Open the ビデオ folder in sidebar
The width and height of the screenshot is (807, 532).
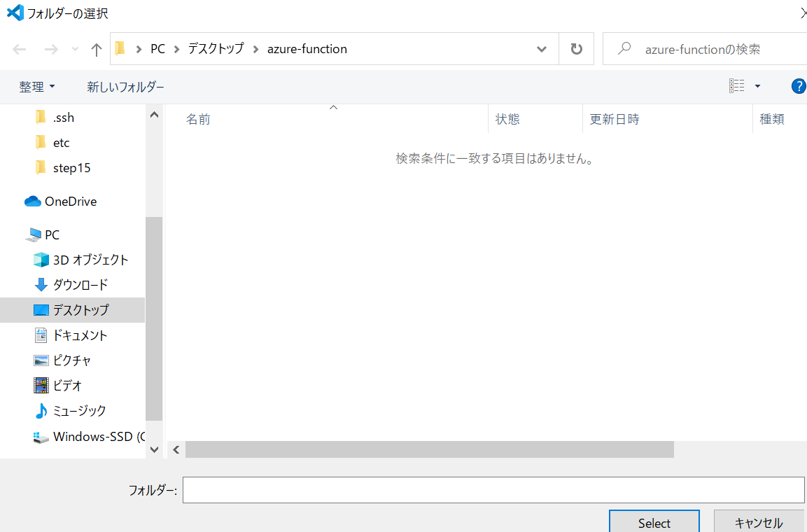(67, 386)
